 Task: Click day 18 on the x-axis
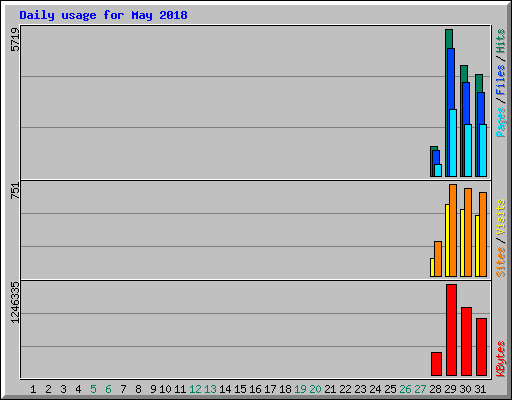point(285,389)
